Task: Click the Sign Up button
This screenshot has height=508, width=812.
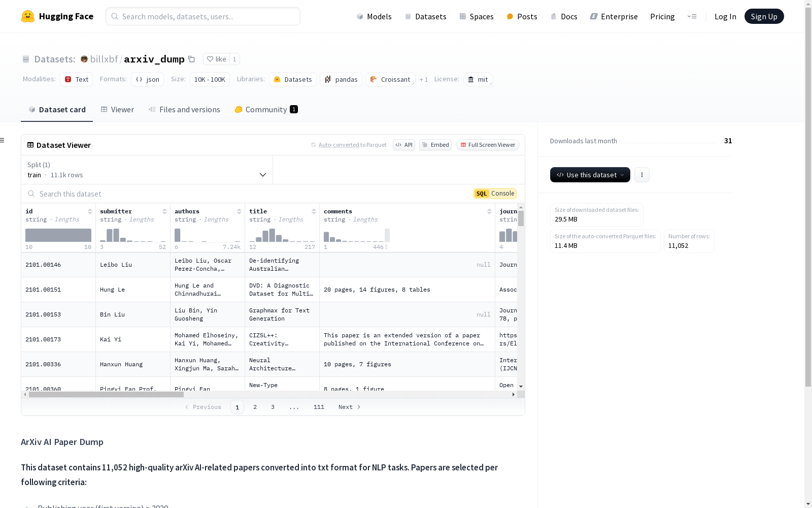Action: 764,16
